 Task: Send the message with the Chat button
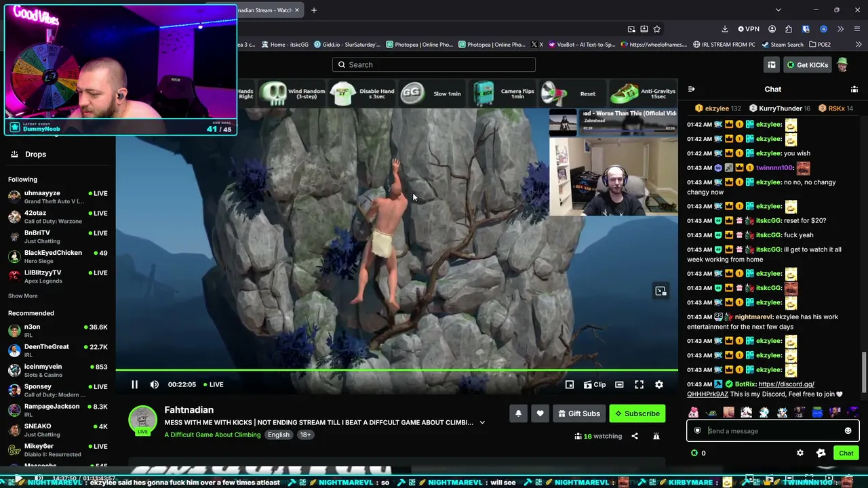coord(846,453)
